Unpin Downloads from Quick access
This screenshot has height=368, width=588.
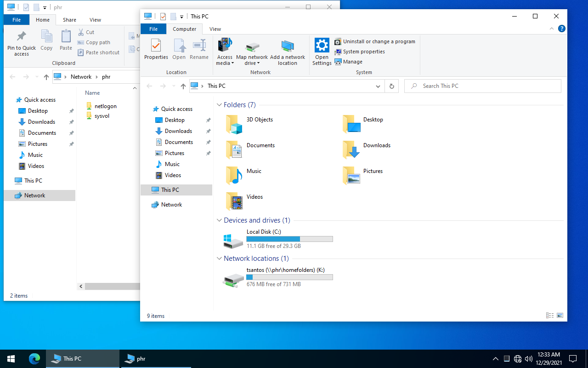coord(208,131)
